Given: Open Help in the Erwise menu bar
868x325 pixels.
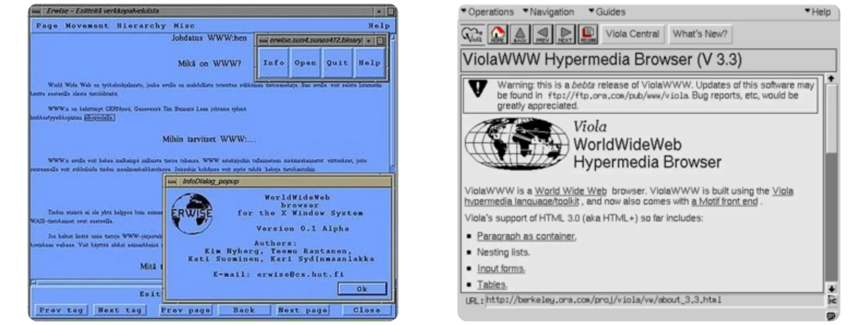Looking at the screenshot, I should [x=379, y=24].
